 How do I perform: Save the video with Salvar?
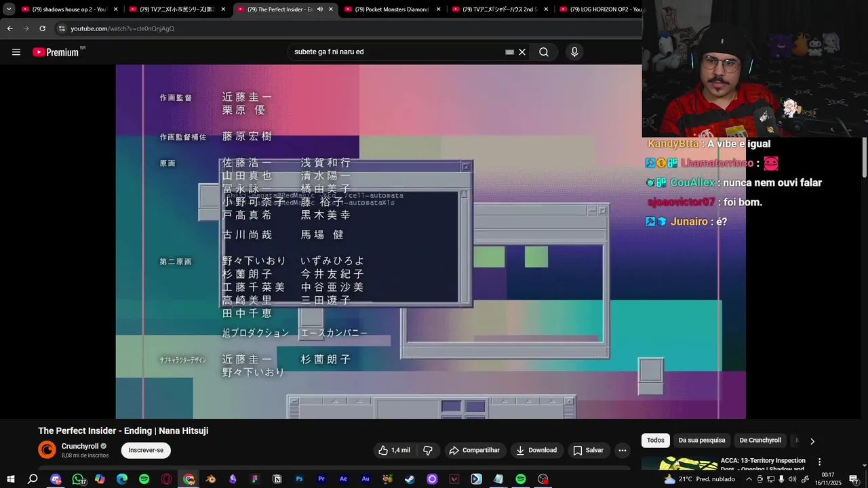[588, 450]
